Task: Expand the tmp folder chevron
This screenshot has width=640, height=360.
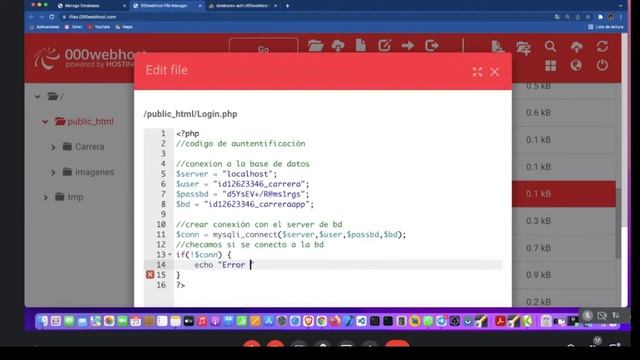Action: point(45,197)
